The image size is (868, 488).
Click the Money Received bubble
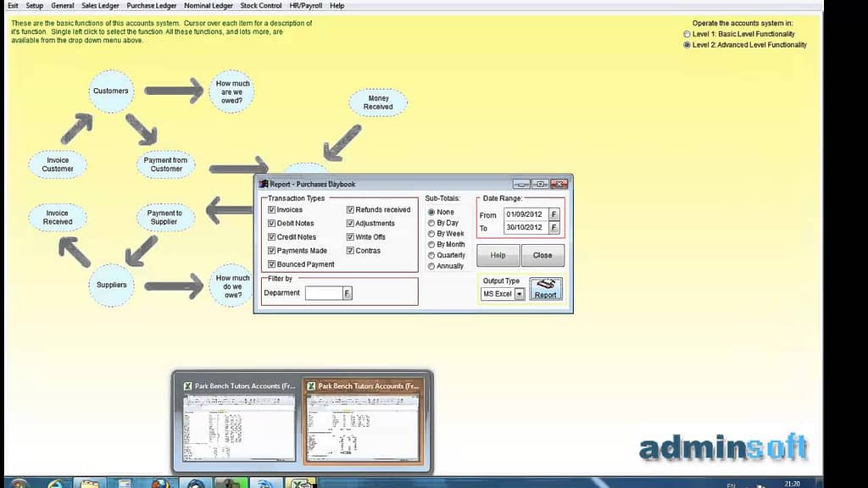378,103
